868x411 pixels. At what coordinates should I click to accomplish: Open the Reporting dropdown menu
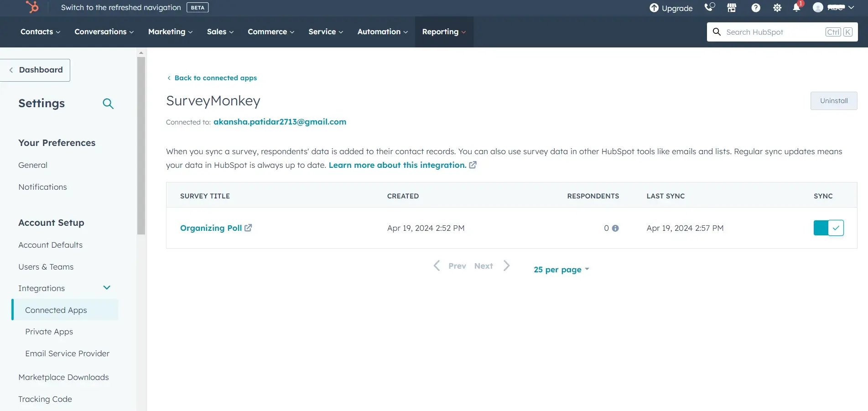click(444, 31)
